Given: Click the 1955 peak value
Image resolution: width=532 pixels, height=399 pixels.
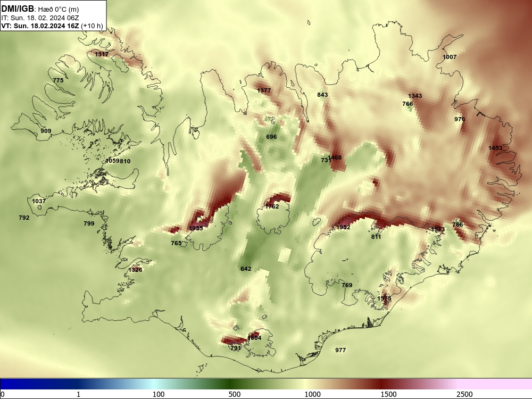Looking at the screenshot, I should tap(196, 228).
